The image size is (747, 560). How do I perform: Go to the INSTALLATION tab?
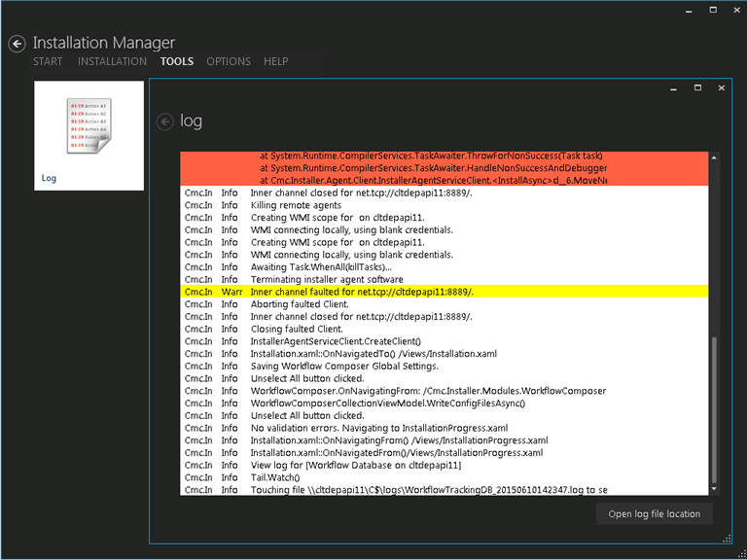[112, 61]
